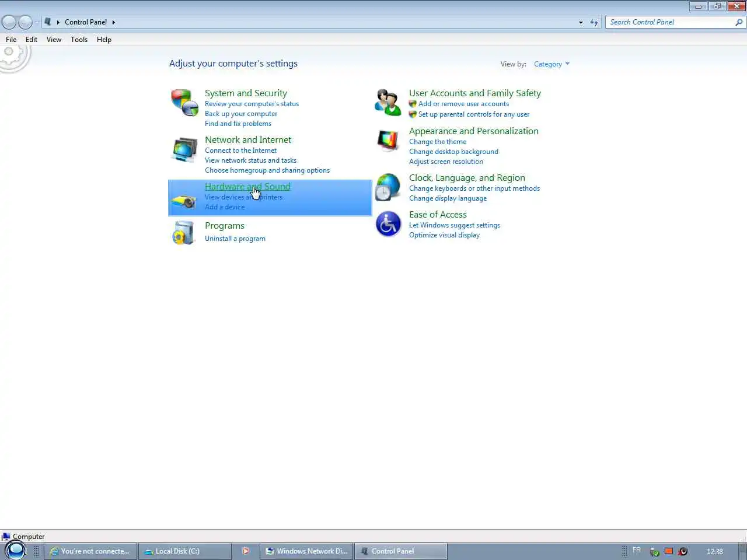Click Review your computer's status

tap(252, 104)
